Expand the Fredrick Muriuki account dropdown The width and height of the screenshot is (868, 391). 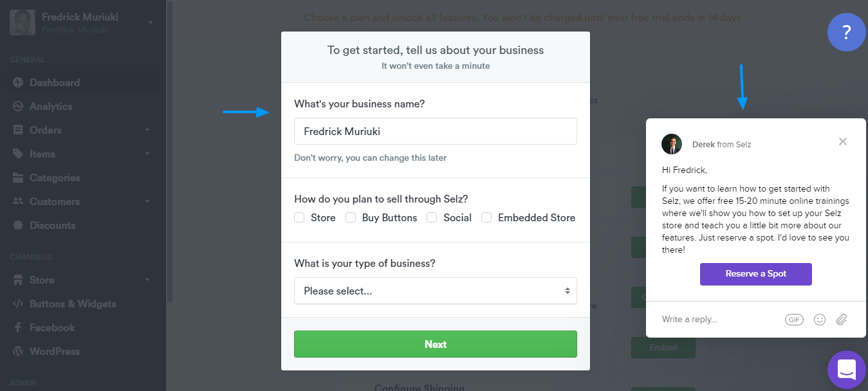click(151, 23)
